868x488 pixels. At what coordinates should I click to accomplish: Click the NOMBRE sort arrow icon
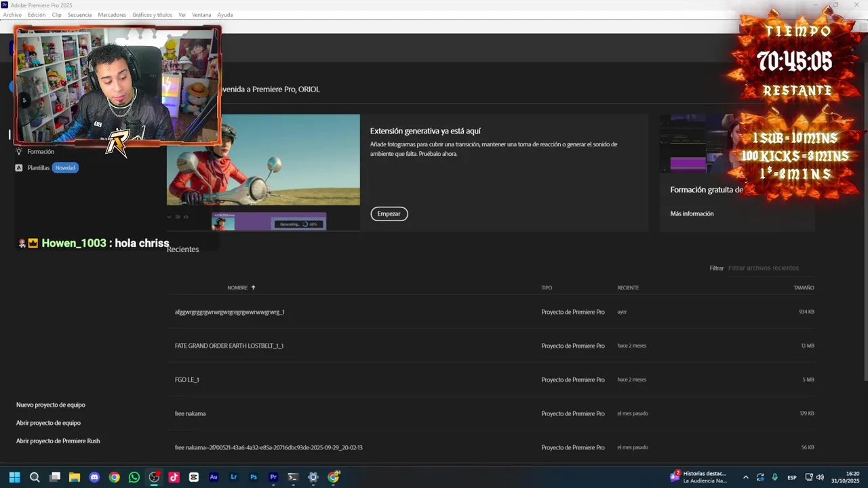(x=254, y=287)
